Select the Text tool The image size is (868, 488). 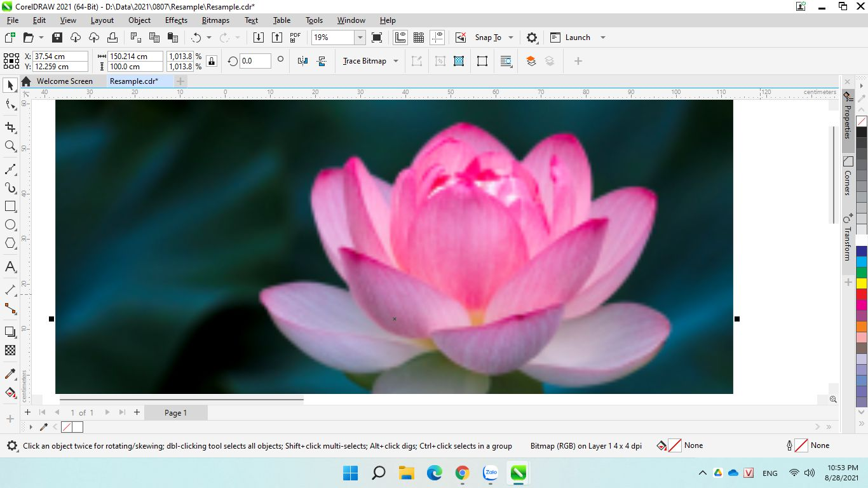click(x=10, y=267)
